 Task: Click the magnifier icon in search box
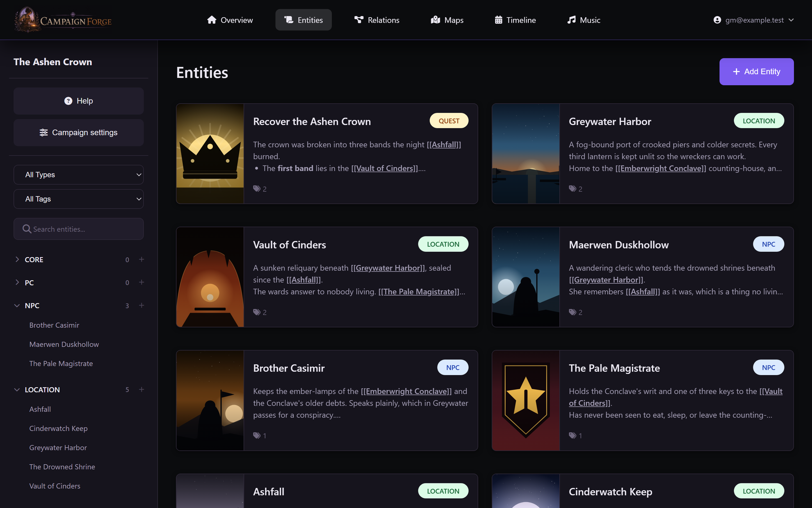pos(27,229)
